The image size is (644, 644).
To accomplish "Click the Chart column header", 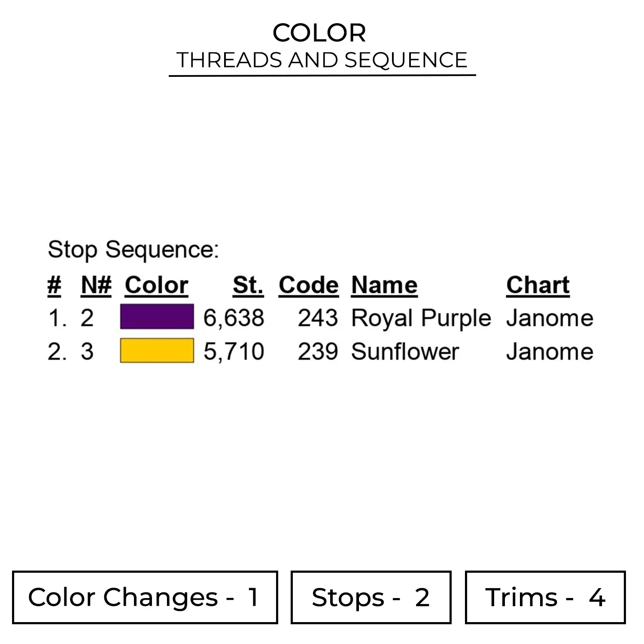I will coord(538,285).
